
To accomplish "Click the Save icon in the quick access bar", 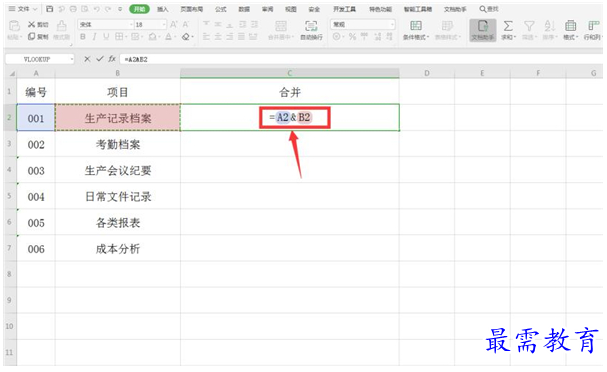I will tap(50, 9).
